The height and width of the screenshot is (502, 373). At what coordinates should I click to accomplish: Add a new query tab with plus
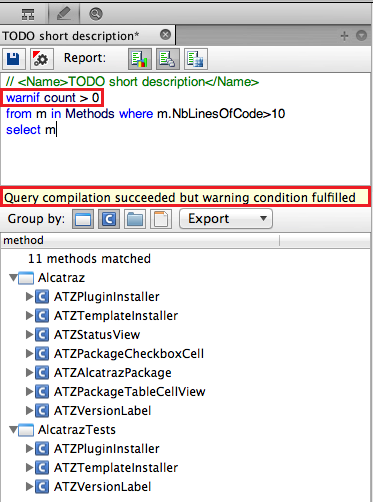coord(344,36)
